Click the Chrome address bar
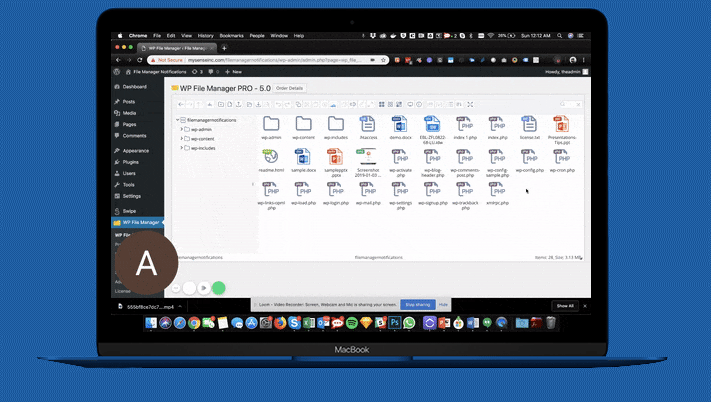This screenshot has height=402, width=711. click(268, 60)
